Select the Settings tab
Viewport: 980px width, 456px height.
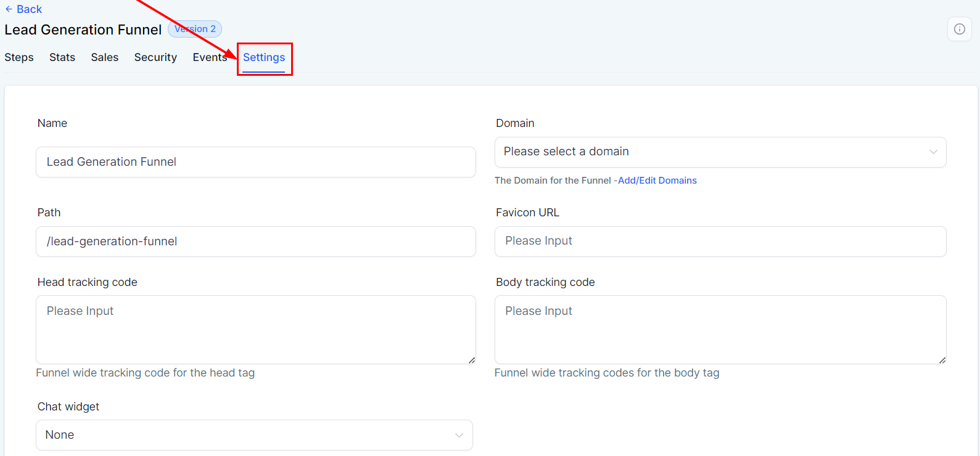(264, 57)
